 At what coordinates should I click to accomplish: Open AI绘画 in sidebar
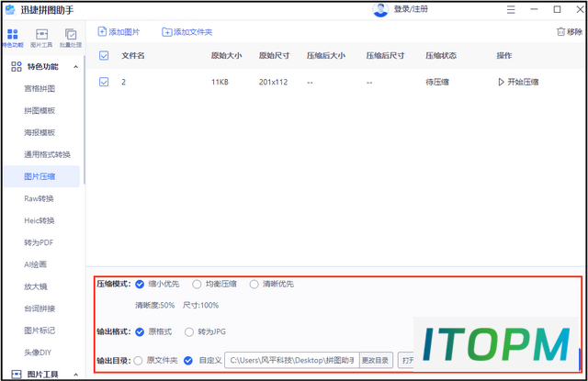tap(35, 264)
